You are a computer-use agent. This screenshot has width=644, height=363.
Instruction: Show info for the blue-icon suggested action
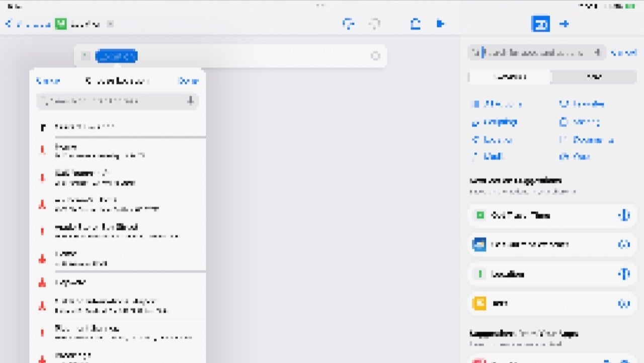point(624,245)
